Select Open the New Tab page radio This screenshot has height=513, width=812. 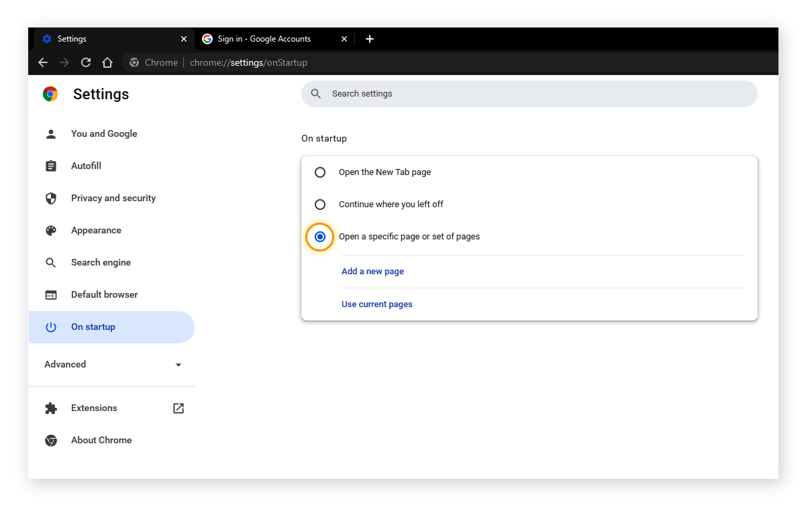pos(320,172)
